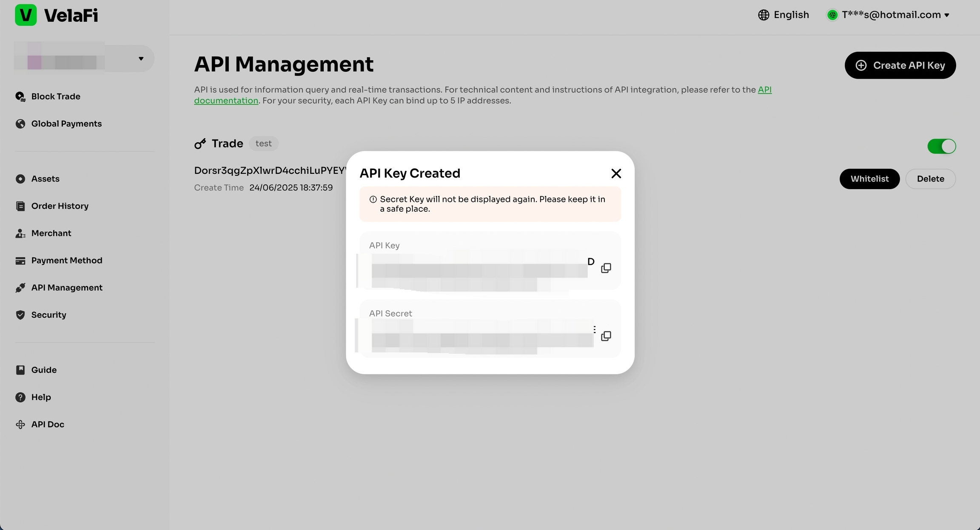The height and width of the screenshot is (530, 980).
Task: Click the Whitelist button
Action: [869, 179]
